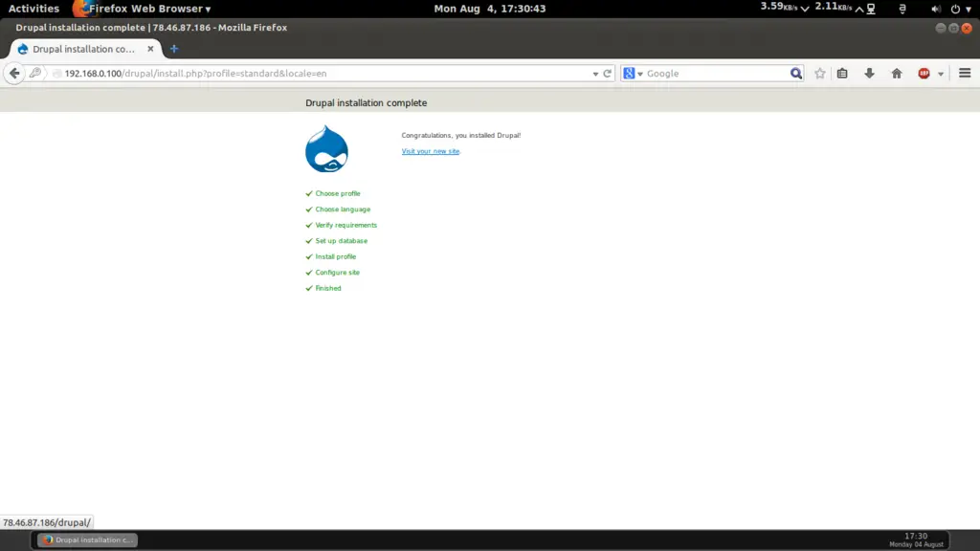Open URL history dropdown arrow
The image size is (980, 551).
(x=595, y=74)
